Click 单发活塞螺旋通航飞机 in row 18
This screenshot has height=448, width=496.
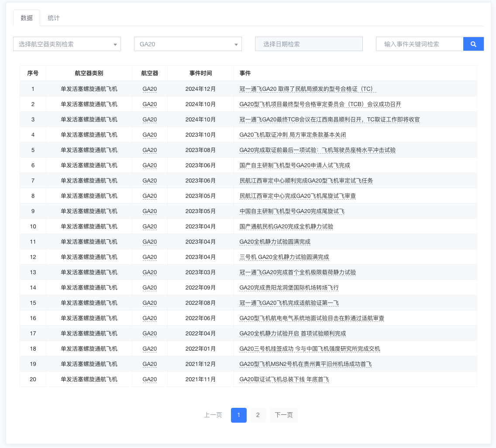[89, 348]
